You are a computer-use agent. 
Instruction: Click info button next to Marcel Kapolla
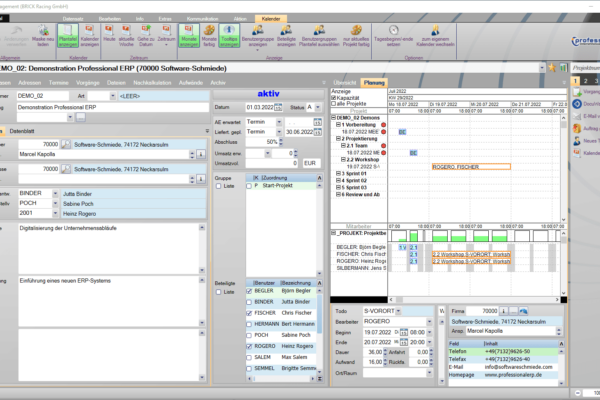coord(200,154)
